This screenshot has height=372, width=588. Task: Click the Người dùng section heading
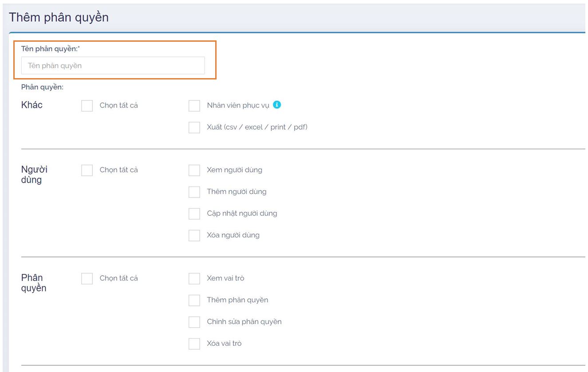click(x=34, y=174)
